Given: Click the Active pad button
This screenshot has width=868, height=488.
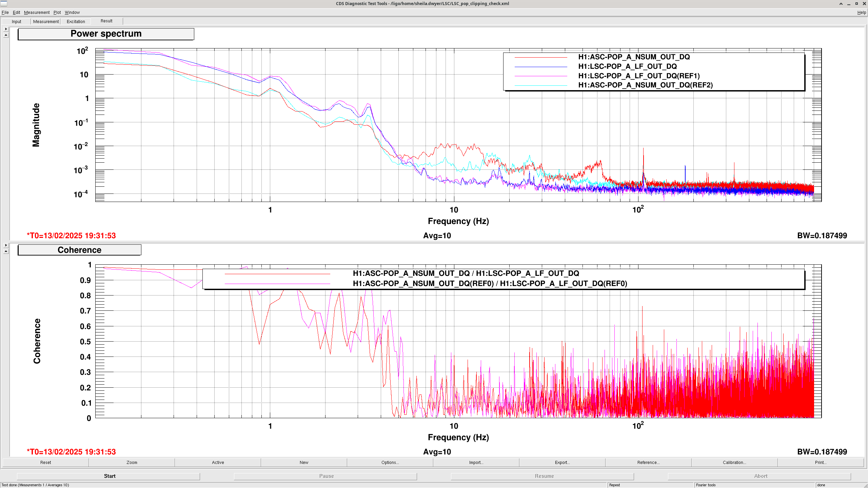Looking at the screenshot, I should point(218,463).
